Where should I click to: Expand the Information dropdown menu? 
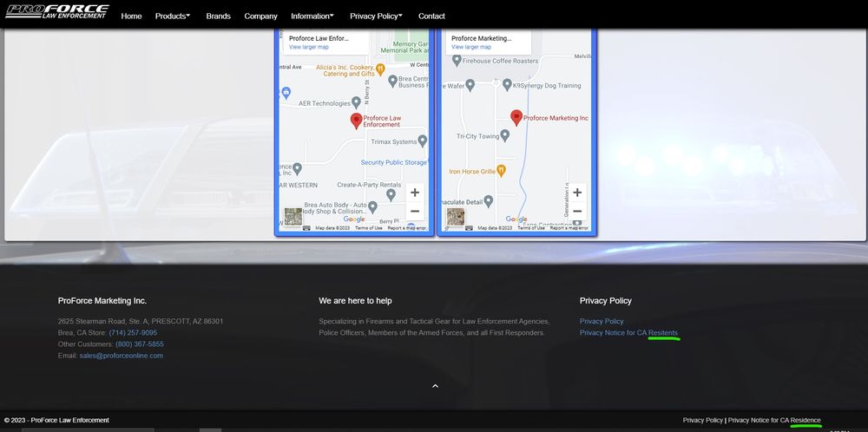coord(312,16)
